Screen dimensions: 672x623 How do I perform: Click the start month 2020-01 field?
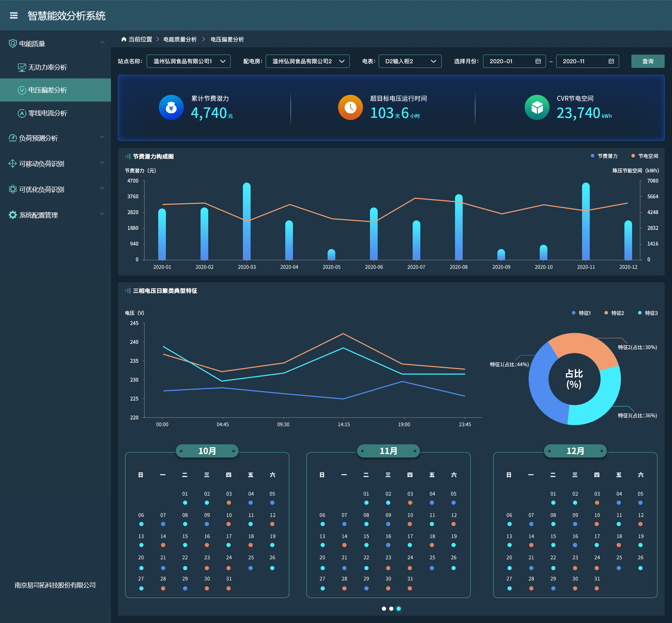[x=514, y=61]
